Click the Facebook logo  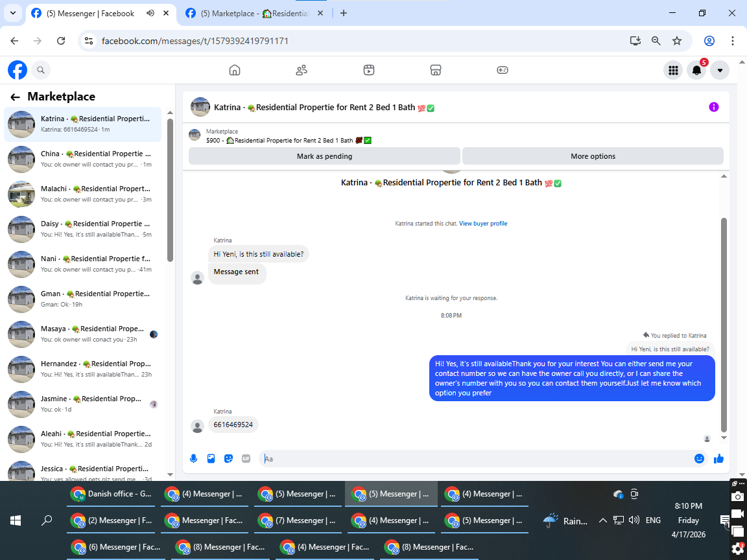tap(18, 70)
